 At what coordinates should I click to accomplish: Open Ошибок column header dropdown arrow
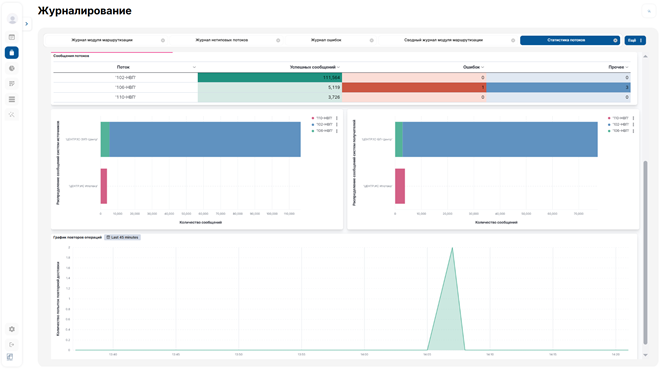pyautogui.click(x=483, y=67)
